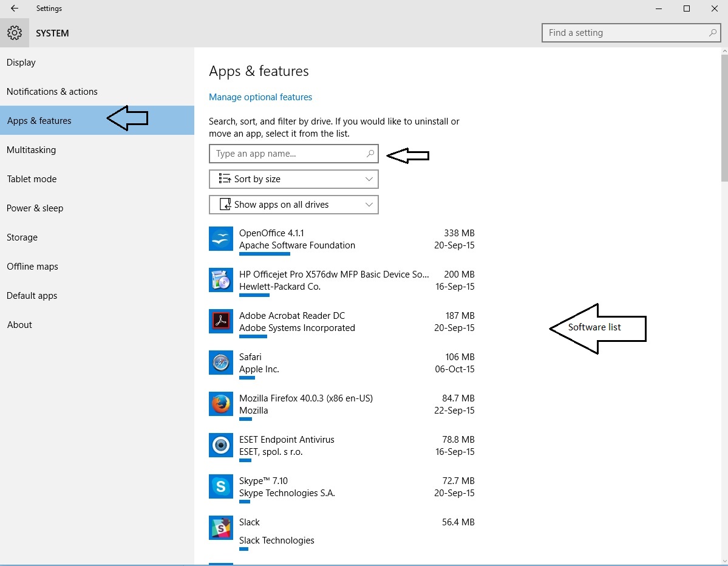Click the vertical scrollbar thumb

click(x=724, y=118)
